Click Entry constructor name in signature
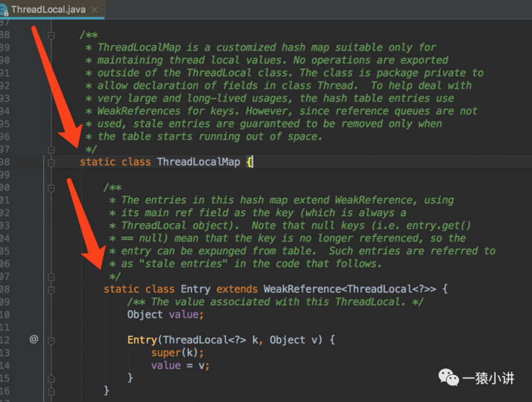This screenshot has height=402, width=532. pos(142,340)
